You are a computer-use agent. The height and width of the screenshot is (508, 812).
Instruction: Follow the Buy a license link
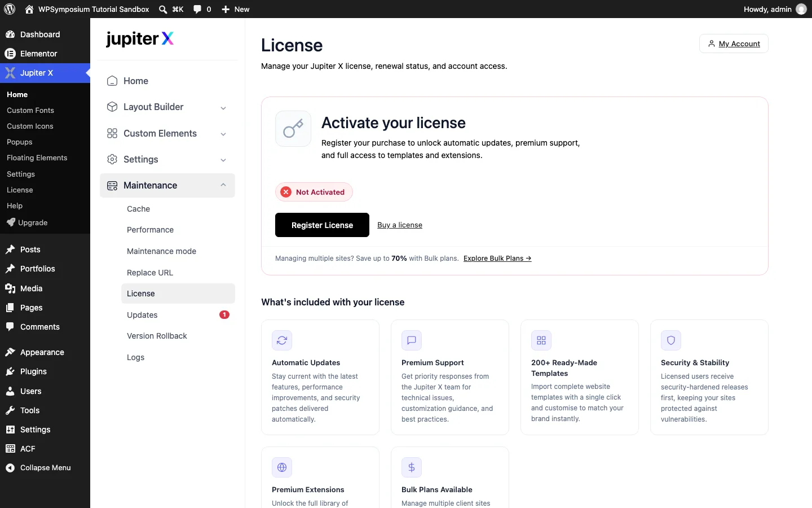click(400, 225)
